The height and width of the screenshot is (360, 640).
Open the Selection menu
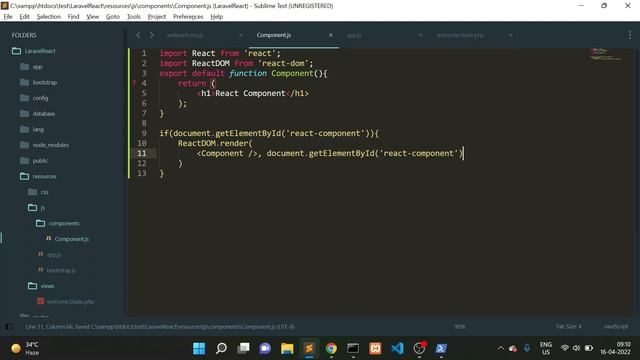[x=49, y=17]
